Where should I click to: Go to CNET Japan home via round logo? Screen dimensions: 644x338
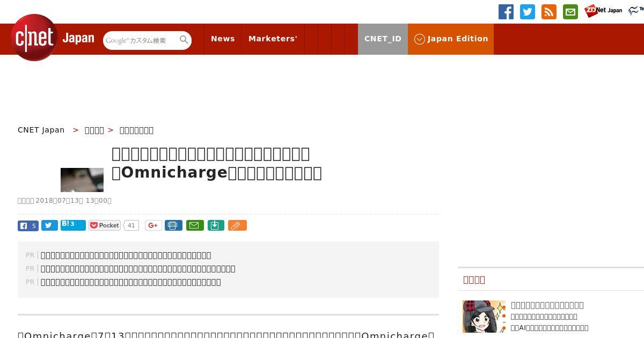point(34,38)
